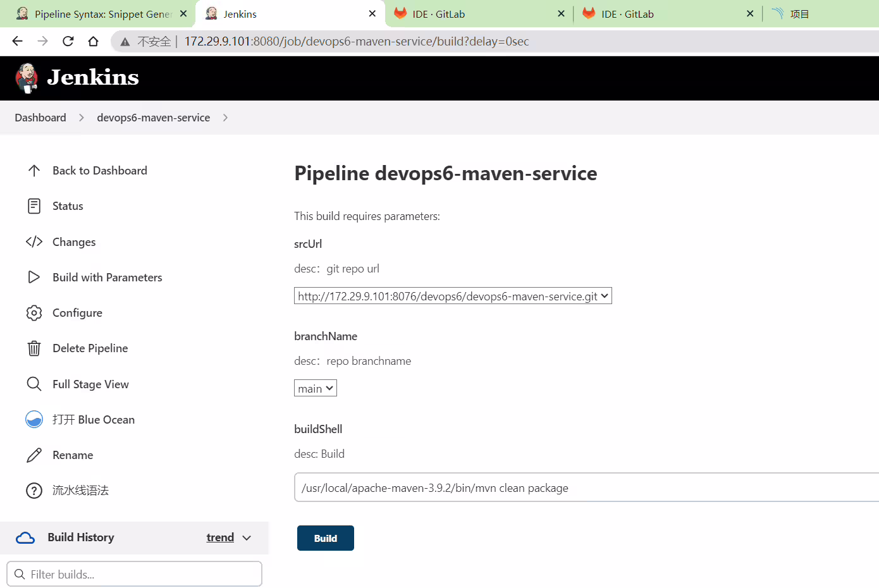Click Build with Parameters text link
Image resolution: width=879 pixels, height=588 pixels.
[108, 278]
